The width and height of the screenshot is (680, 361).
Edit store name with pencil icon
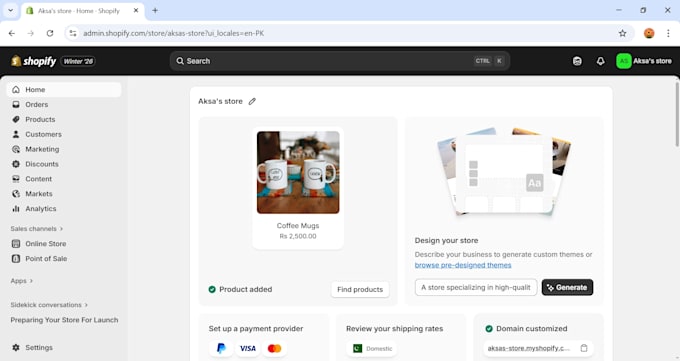(x=252, y=102)
